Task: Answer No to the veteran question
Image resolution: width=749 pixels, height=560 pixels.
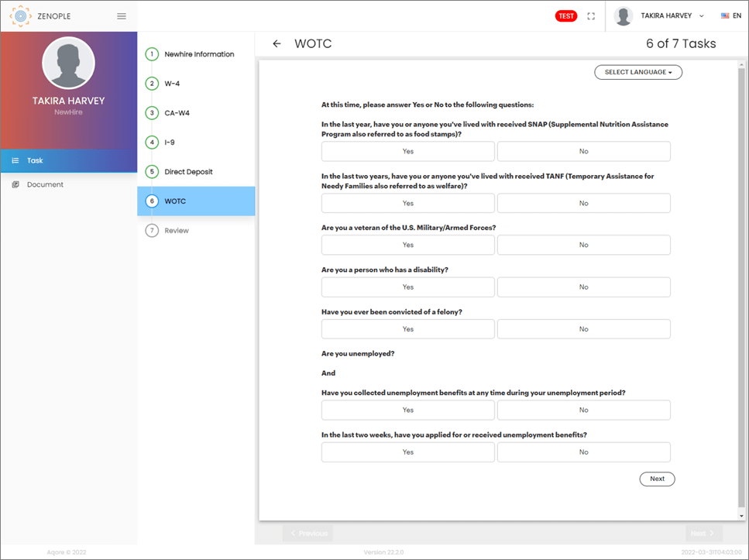Action: point(583,245)
